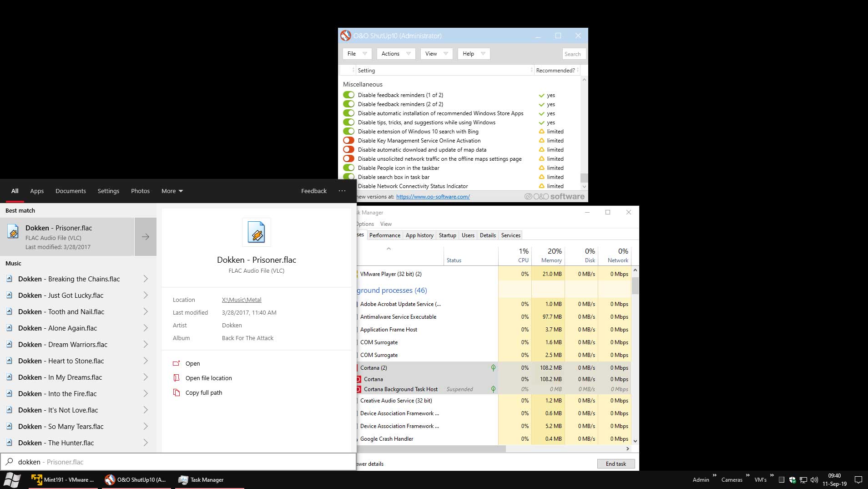Viewport: 868px width, 489px height.
Task: Click the Task Manager horizontal scrollbar
Action: pyautogui.click(x=431, y=448)
